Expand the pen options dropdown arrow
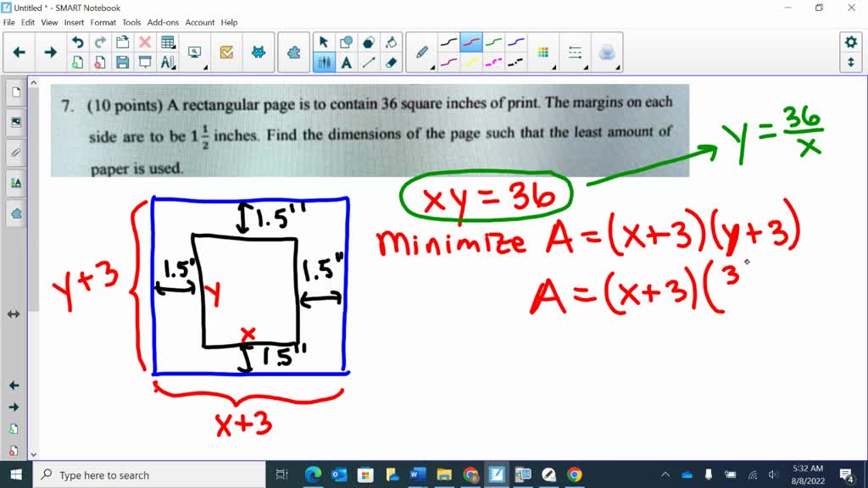The width and height of the screenshot is (868, 488). click(432, 68)
